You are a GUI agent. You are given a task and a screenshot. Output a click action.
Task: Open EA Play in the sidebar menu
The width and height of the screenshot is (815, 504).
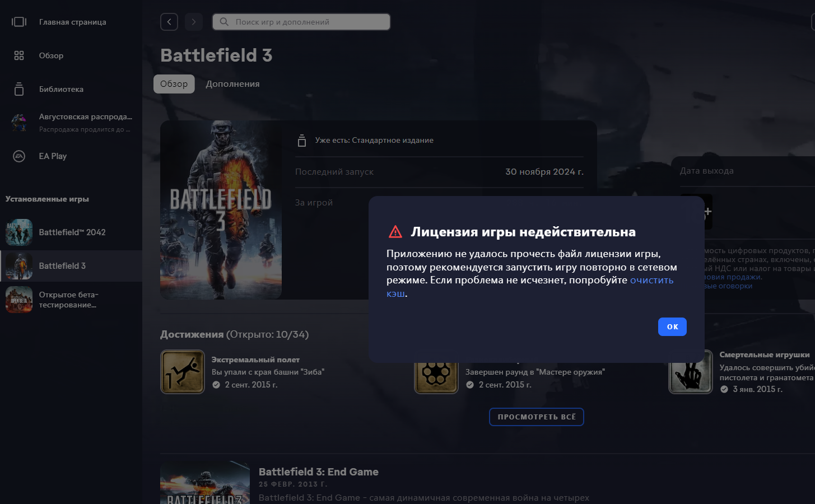(x=53, y=156)
